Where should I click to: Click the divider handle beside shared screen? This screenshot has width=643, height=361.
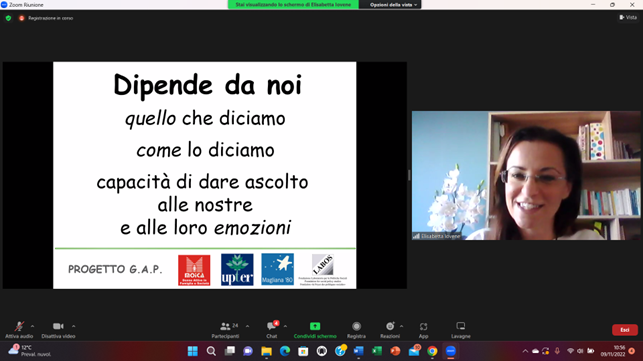tap(409, 175)
